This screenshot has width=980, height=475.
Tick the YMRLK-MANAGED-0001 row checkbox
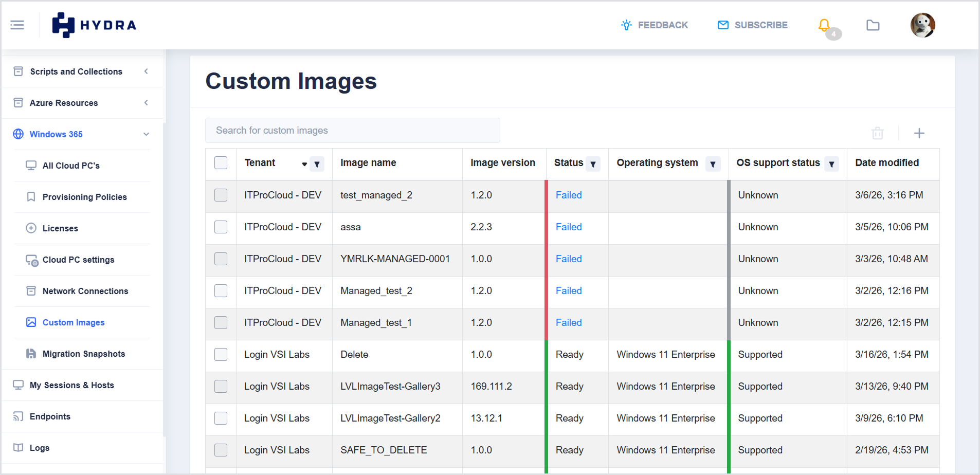(x=221, y=259)
